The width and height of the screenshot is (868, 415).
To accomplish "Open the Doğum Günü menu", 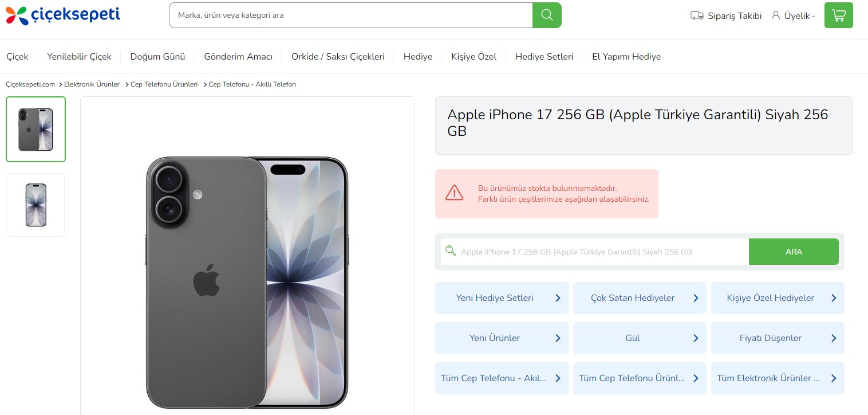I will pyautogui.click(x=157, y=57).
